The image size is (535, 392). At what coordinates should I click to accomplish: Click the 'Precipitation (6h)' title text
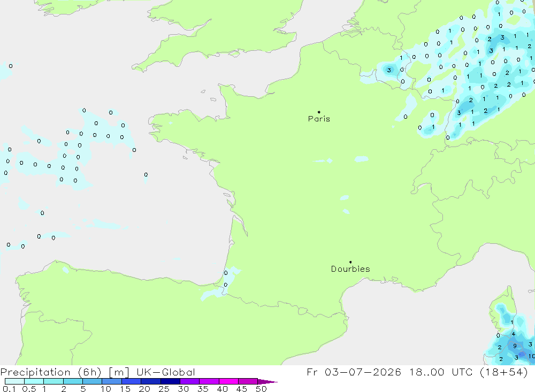point(51,372)
